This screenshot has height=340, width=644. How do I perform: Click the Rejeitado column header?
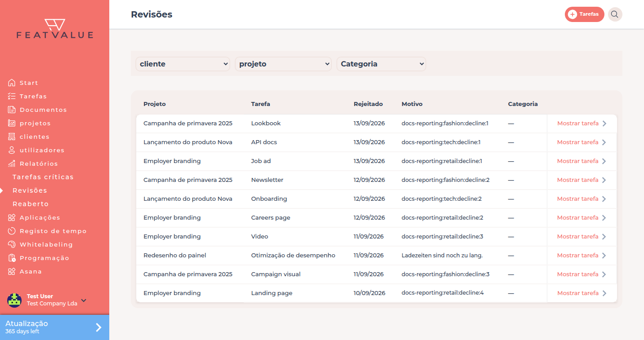(x=368, y=104)
